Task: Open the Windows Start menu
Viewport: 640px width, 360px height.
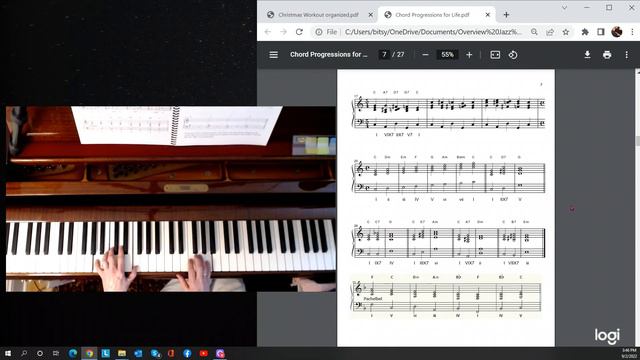Action: 7,353
